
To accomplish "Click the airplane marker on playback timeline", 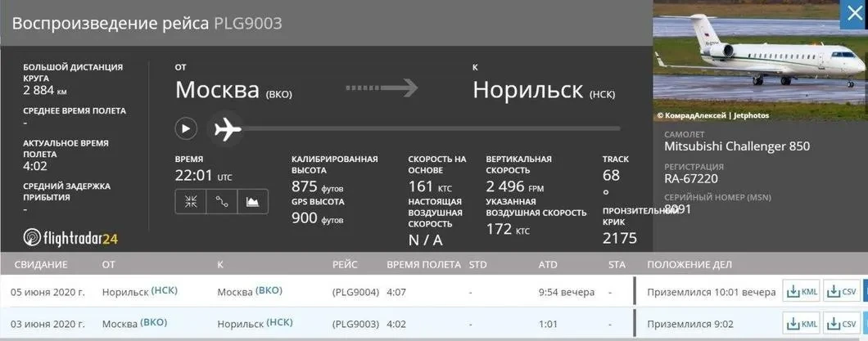I will [x=227, y=128].
